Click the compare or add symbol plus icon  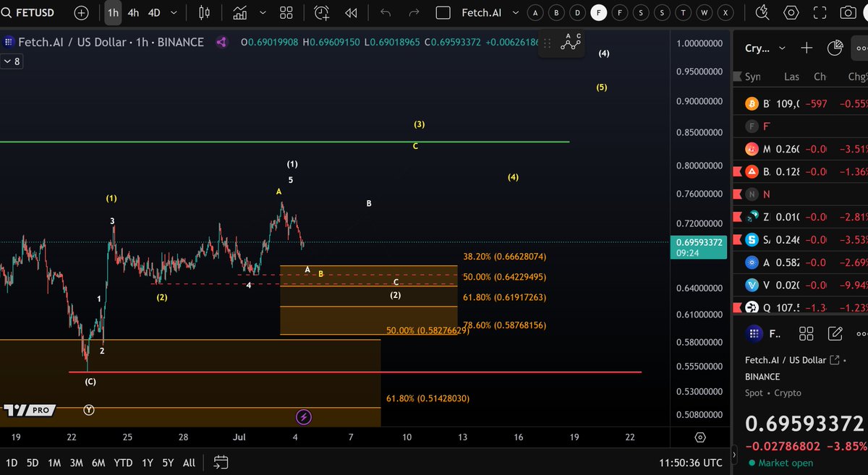[82, 12]
